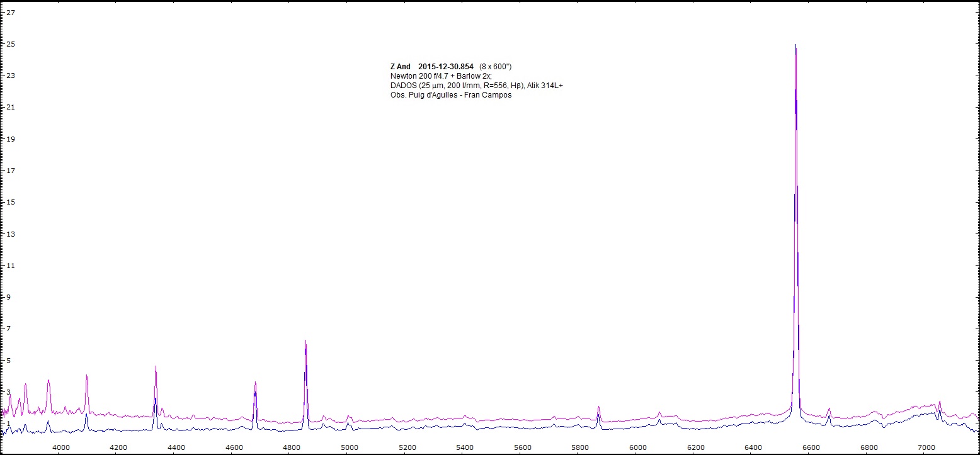Click the 7000 wavelength axis label

pos(926,447)
